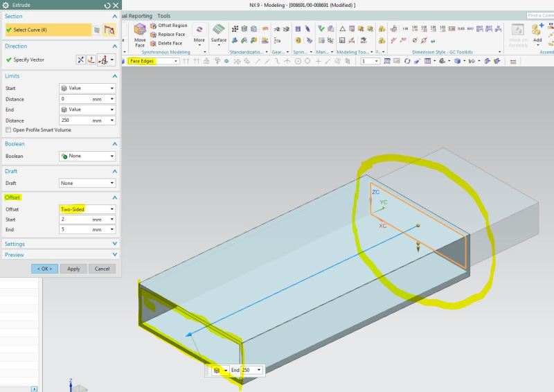Click the Limits End distance field
The height and width of the screenshot is (392, 554).
click(x=87, y=121)
